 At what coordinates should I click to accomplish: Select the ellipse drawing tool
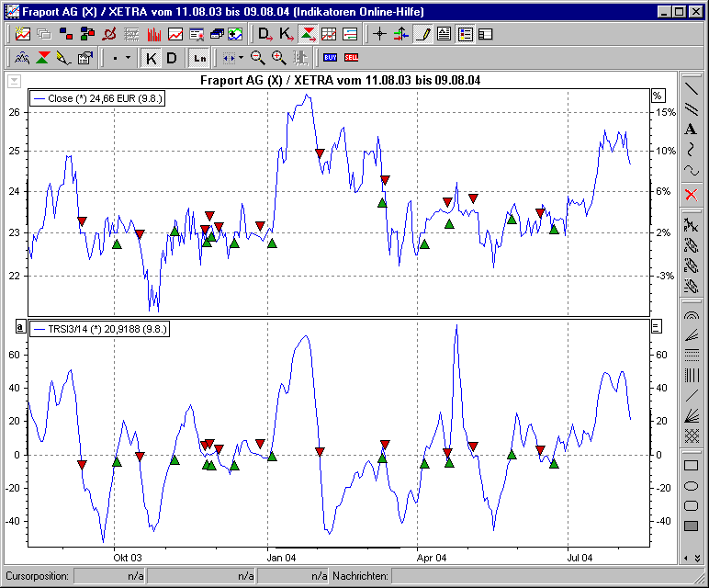pyautogui.click(x=692, y=485)
